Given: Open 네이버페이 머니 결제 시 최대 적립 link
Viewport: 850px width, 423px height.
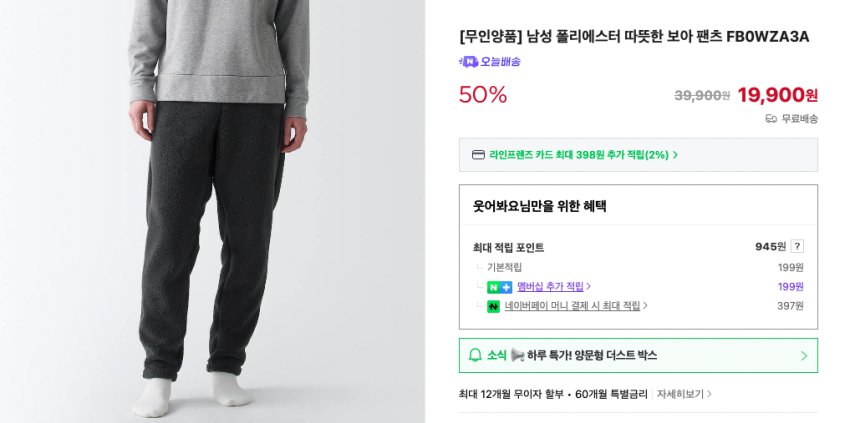Looking at the screenshot, I should (x=575, y=306).
